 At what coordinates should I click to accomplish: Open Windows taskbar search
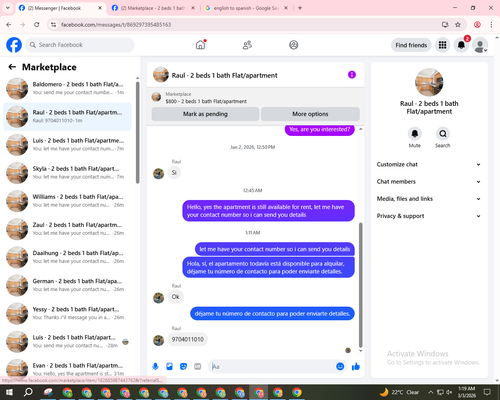click(28, 392)
